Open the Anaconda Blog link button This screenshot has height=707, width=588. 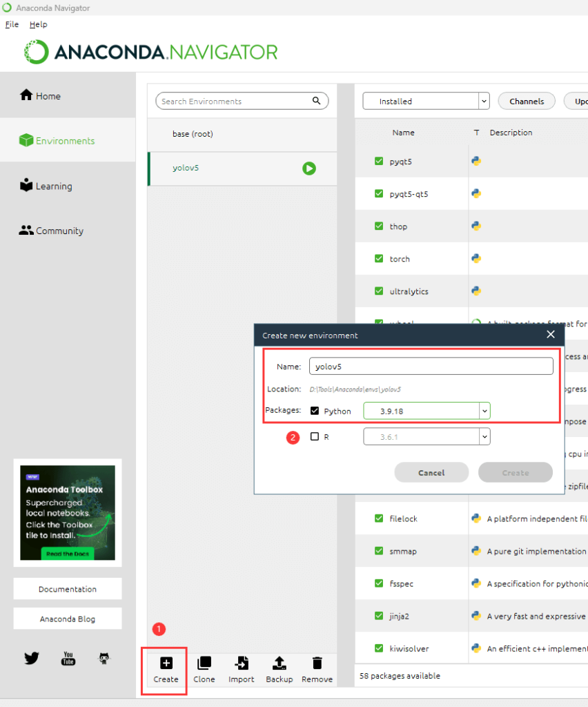(68, 619)
